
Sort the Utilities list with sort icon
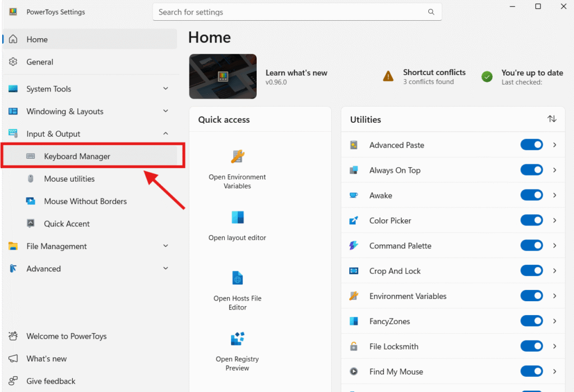[552, 119]
